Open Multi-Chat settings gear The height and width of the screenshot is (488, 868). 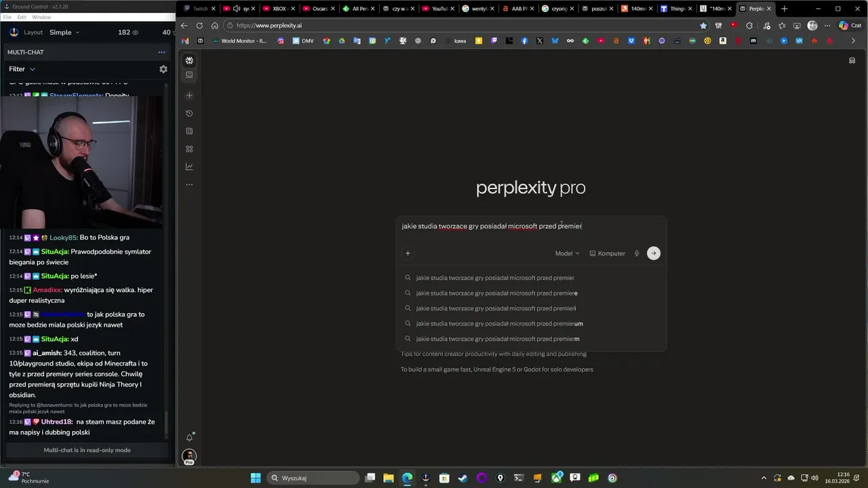[163, 69]
